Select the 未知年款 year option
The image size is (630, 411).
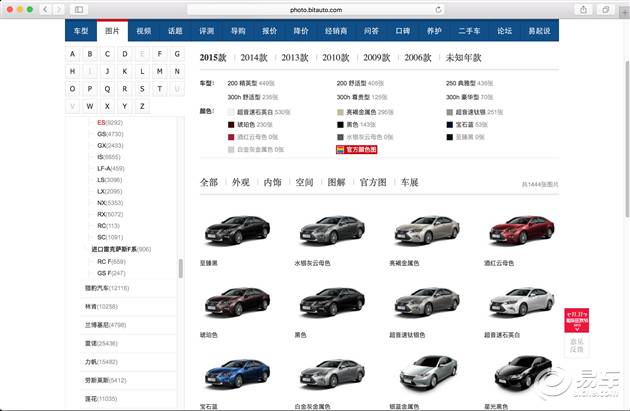click(463, 58)
